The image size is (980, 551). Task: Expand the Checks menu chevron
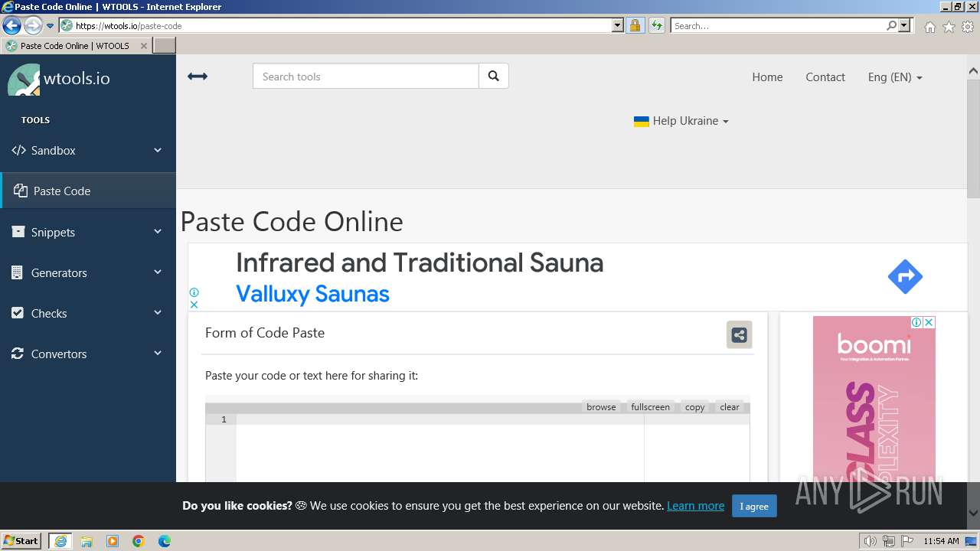[158, 312]
